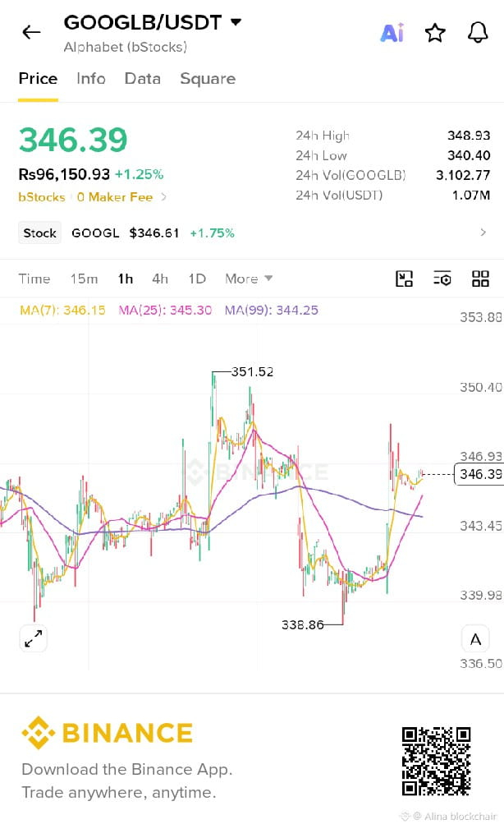
Task: Click the QR code image
Action: (436, 762)
